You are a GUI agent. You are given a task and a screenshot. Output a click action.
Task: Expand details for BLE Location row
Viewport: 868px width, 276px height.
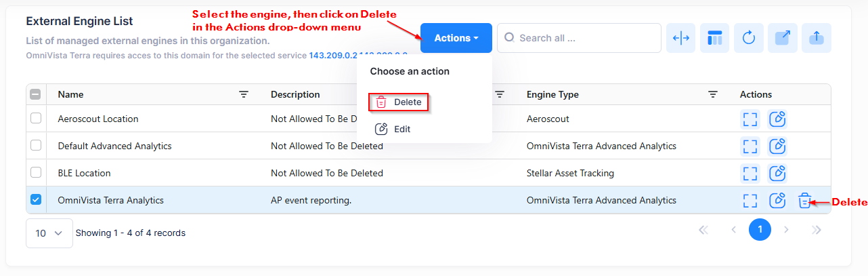click(x=750, y=174)
